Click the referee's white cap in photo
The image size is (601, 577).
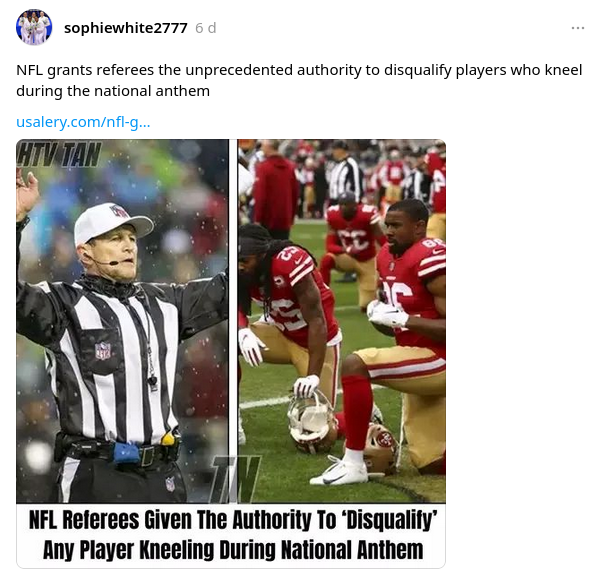point(112,222)
